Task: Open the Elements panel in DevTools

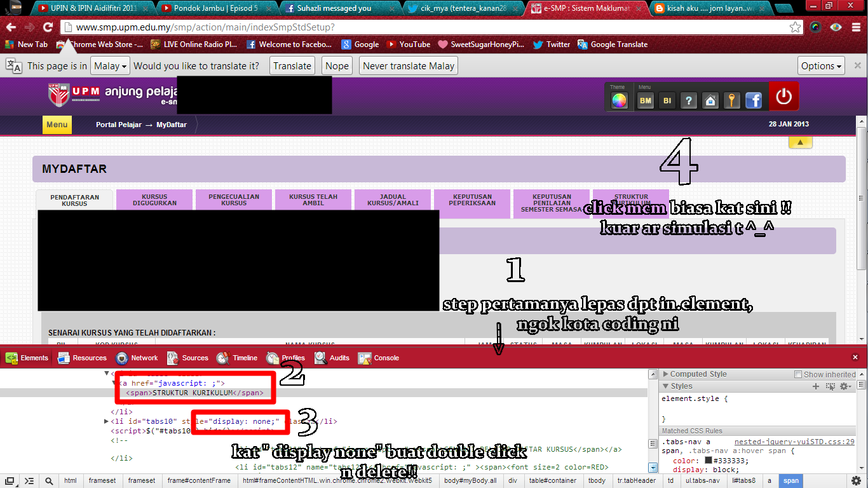Action: coord(27,358)
